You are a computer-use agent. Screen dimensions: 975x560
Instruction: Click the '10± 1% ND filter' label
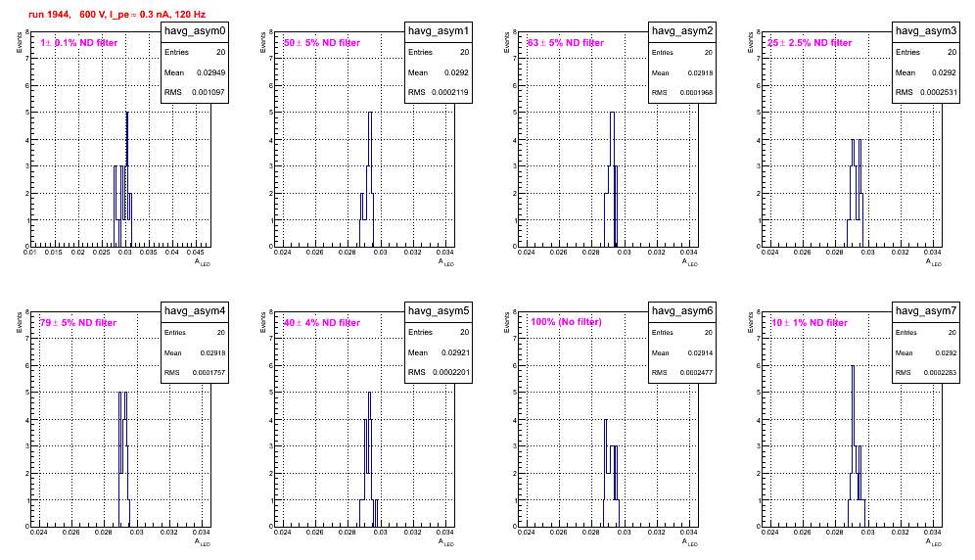810,323
